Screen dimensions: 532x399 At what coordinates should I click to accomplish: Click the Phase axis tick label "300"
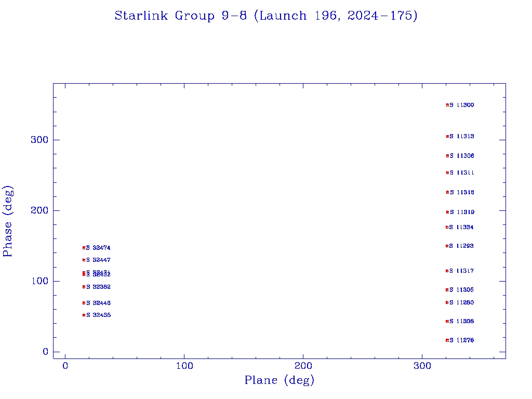pyautogui.click(x=39, y=140)
